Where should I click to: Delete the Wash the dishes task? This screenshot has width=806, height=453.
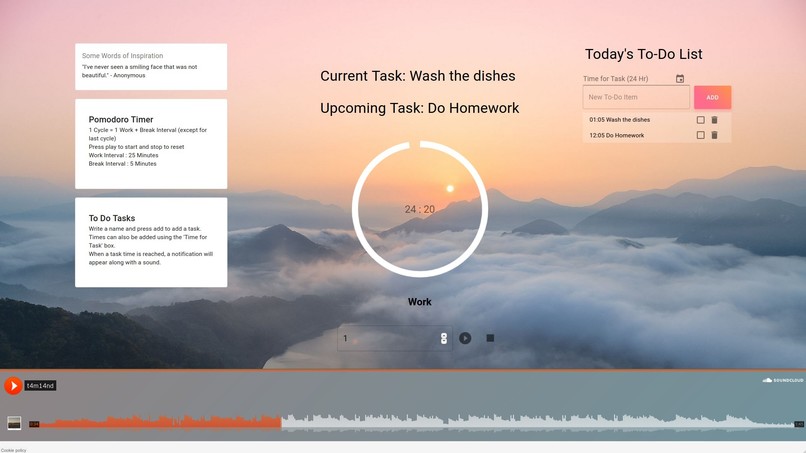click(714, 120)
